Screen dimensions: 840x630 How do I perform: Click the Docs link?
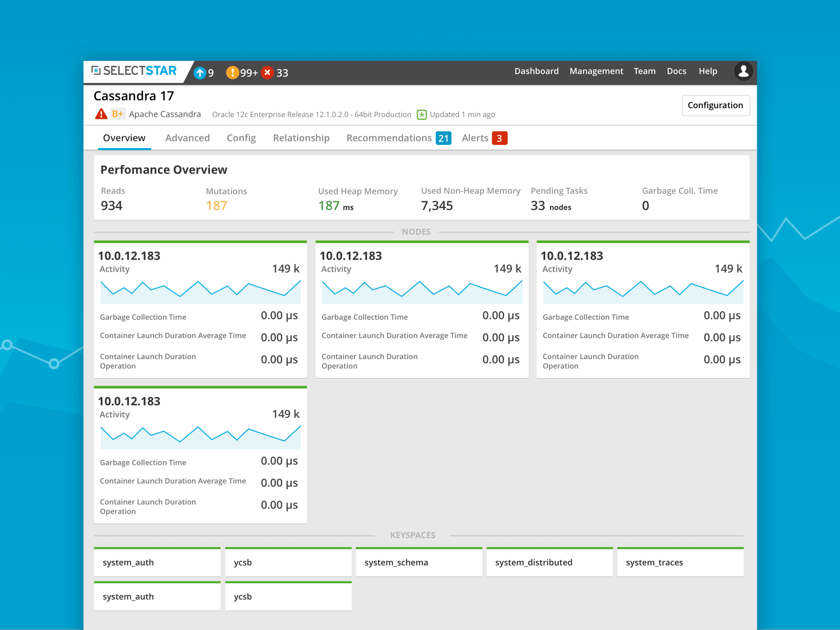[x=676, y=71]
